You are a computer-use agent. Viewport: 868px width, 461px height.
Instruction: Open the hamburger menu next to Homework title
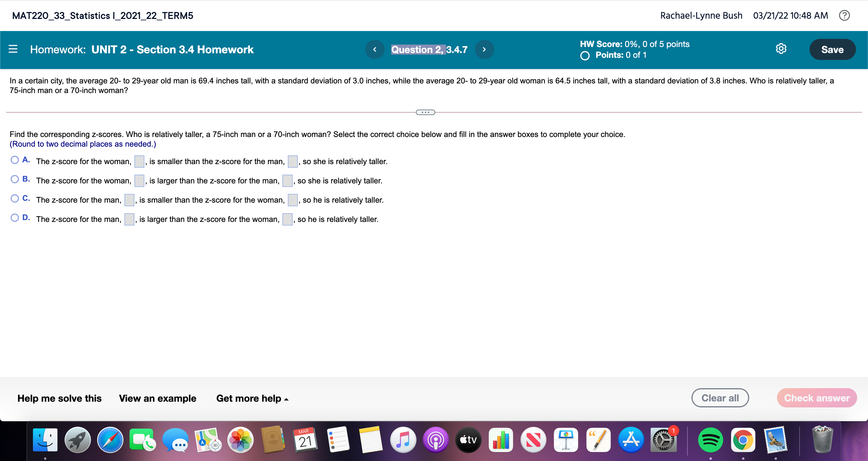coord(12,49)
